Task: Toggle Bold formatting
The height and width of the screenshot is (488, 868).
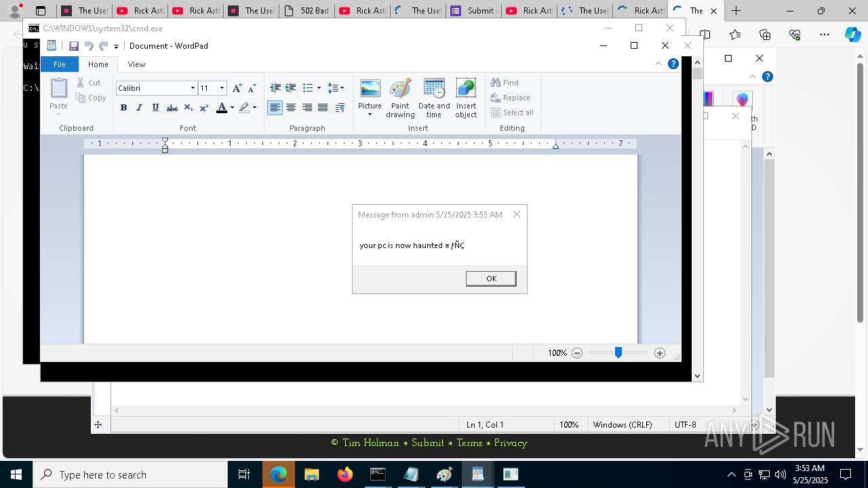Action: click(123, 108)
